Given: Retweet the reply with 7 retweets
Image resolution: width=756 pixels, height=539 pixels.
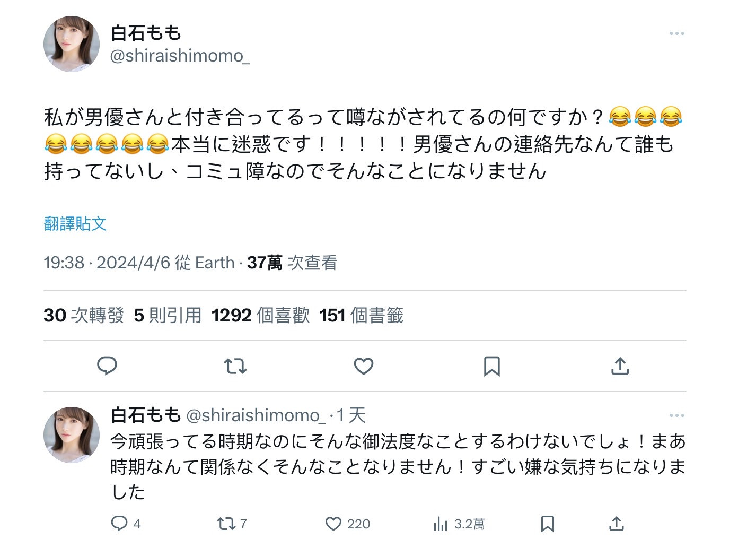Looking at the screenshot, I should tap(227, 524).
